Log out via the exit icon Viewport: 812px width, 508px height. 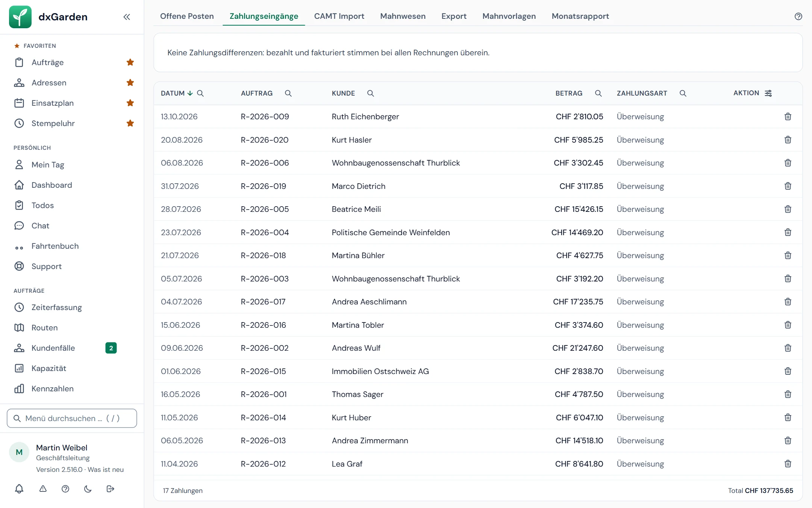click(111, 489)
